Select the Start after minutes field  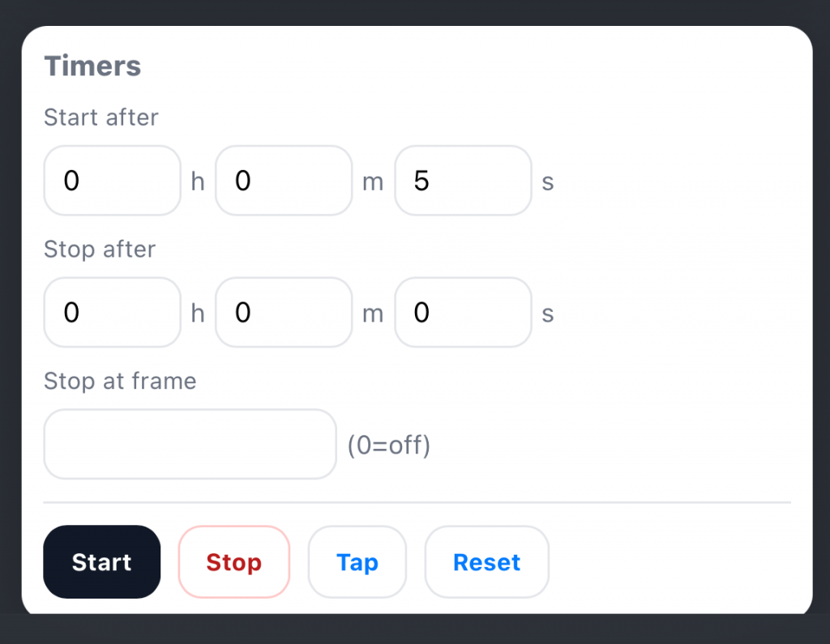(284, 181)
